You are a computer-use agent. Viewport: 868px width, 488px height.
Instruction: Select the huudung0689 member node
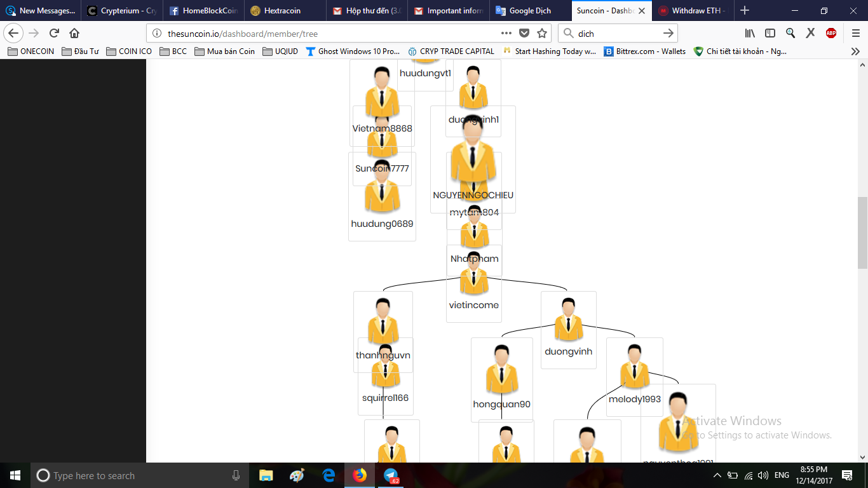[x=382, y=197]
